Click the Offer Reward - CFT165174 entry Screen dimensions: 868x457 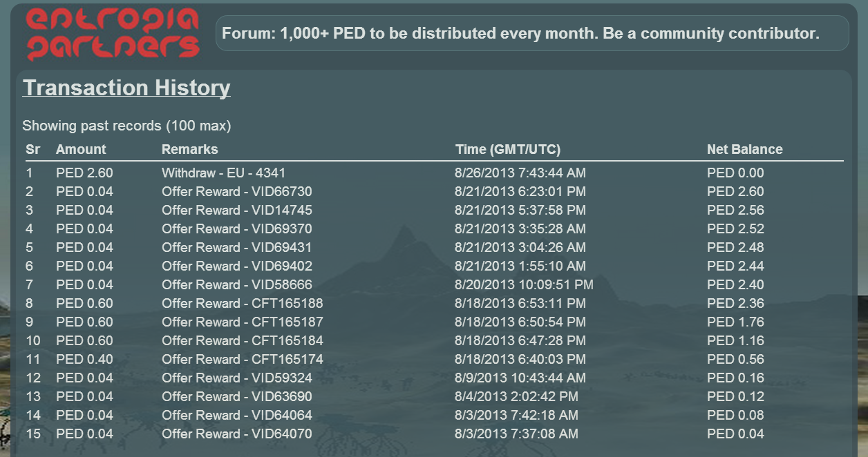pyautogui.click(x=242, y=359)
